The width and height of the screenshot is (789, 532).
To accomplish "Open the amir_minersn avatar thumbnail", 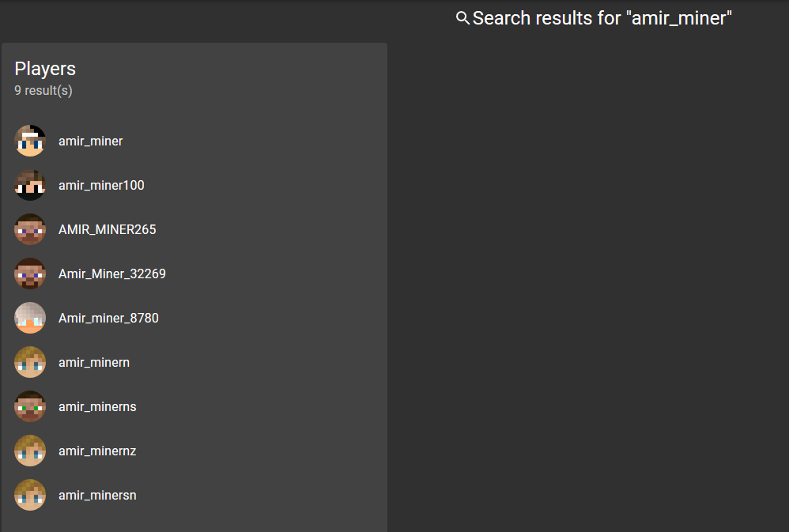I will point(30,496).
